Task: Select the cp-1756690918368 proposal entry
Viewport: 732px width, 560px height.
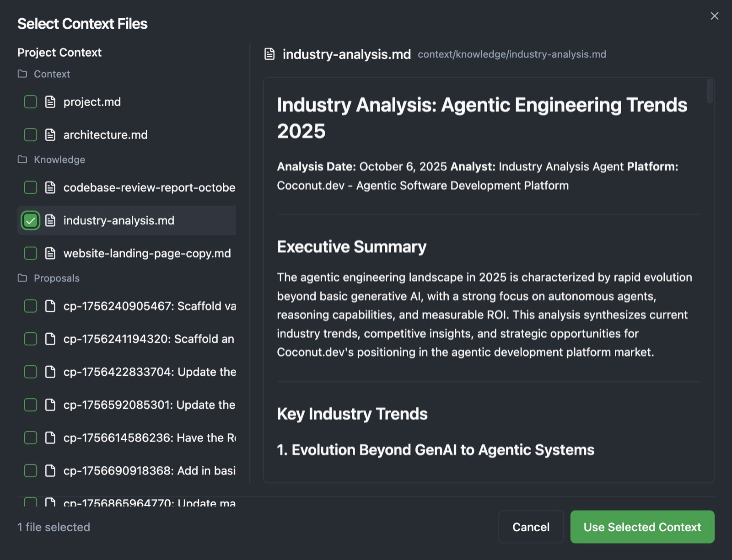Action: tap(149, 470)
